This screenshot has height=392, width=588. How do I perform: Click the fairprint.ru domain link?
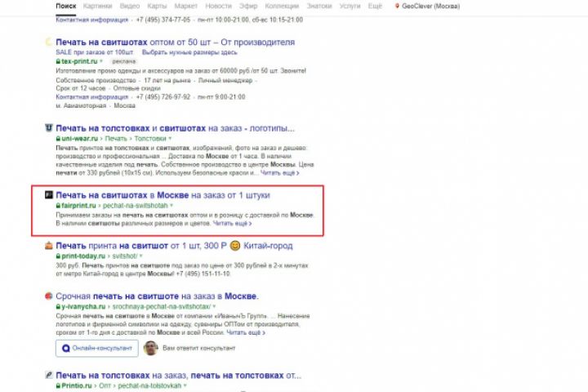(78, 206)
